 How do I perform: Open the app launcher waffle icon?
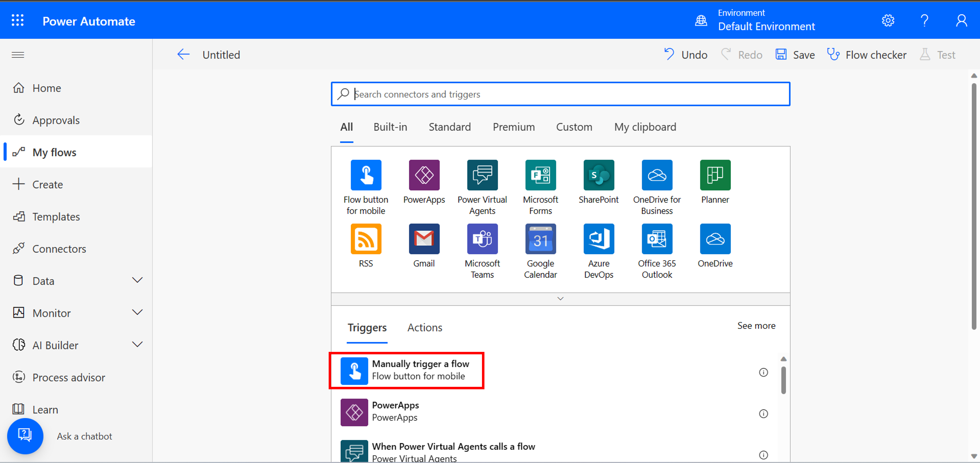point(18,20)
